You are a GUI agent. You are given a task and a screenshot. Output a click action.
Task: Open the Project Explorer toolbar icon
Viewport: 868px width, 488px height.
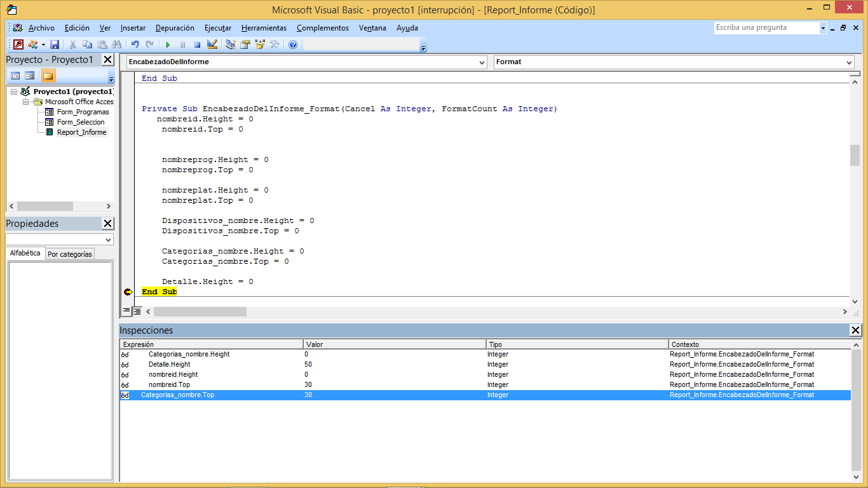pyautogui.click(x=230, y=44)
